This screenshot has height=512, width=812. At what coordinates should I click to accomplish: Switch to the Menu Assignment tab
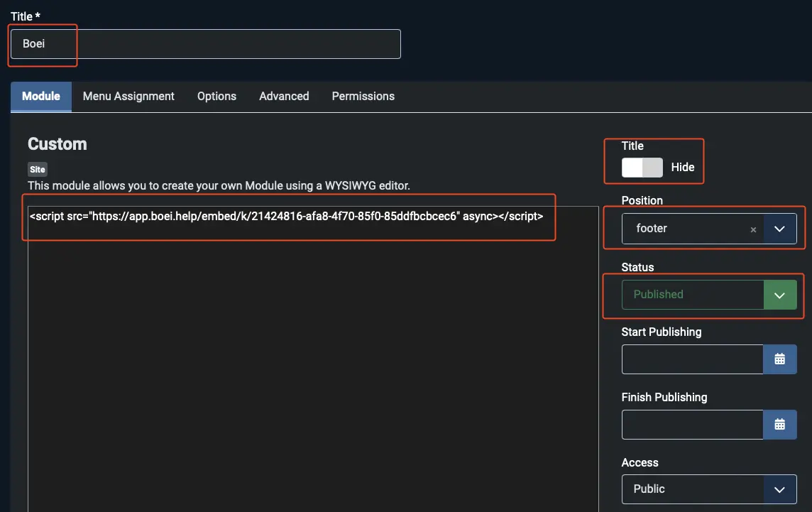[128, 97]
